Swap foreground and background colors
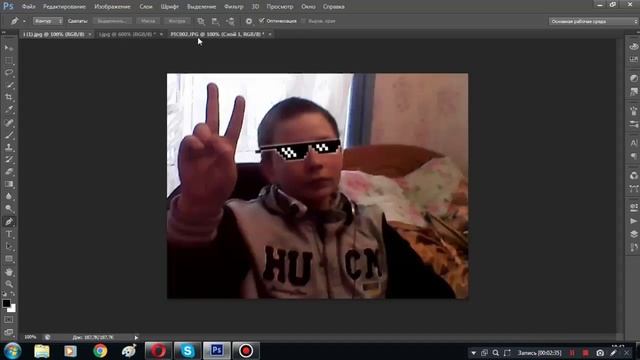The height and width of the screenshot is (360, 640). 13,294
